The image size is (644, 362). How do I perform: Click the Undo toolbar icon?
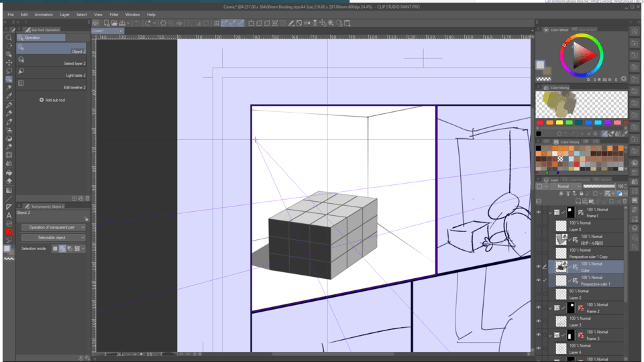point(138,23)
